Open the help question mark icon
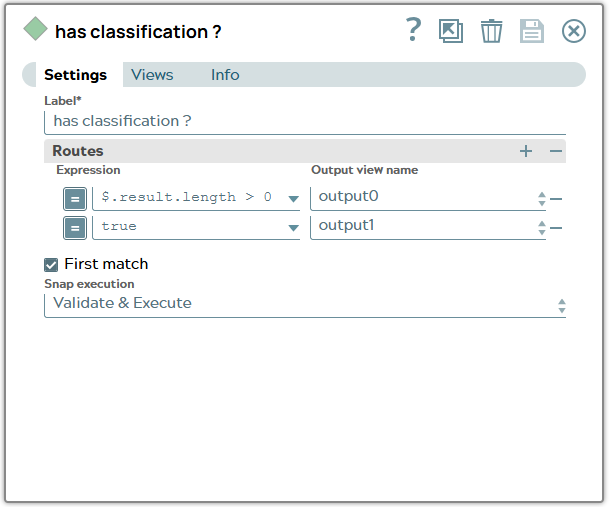The width and height of the screenshot is (610, 507). (x=414, y=30)
